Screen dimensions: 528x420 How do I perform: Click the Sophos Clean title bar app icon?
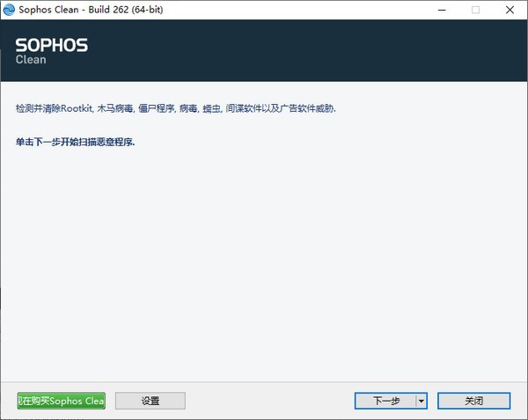pyautogui.click(x=11, y=10)
